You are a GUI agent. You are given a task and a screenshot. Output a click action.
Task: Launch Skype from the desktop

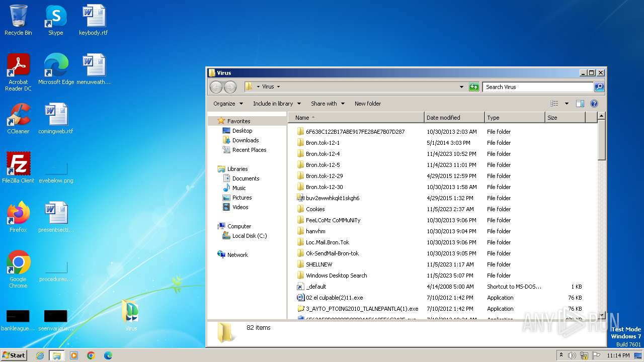pyautogui.click(x=55, y=20)
